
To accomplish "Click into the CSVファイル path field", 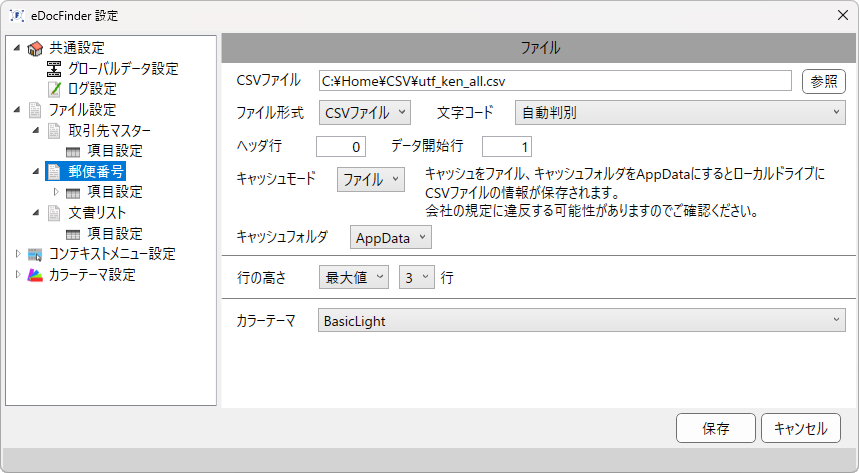I will click(x=555, y=81).
